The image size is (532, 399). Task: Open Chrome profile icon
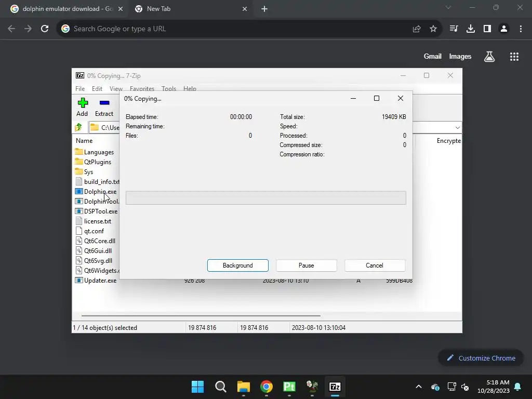coord(504,29)
